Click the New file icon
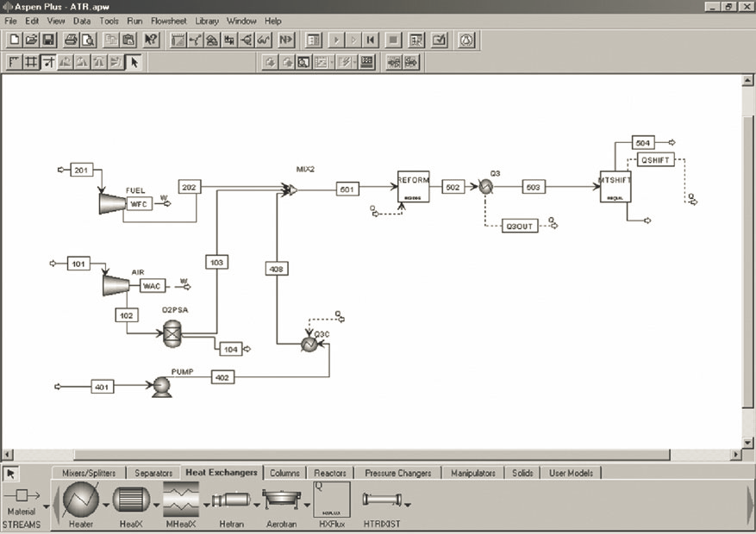This screenshot has height=534, width=756. (15, 40)
